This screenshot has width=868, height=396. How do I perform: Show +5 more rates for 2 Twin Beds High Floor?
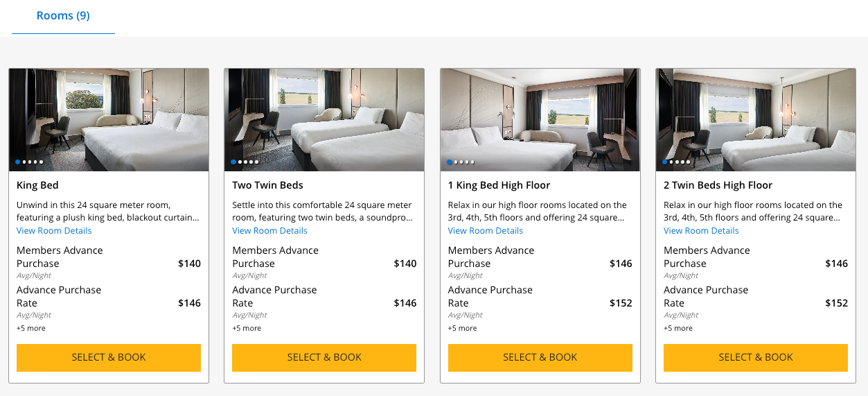click(x=678, y=328)
